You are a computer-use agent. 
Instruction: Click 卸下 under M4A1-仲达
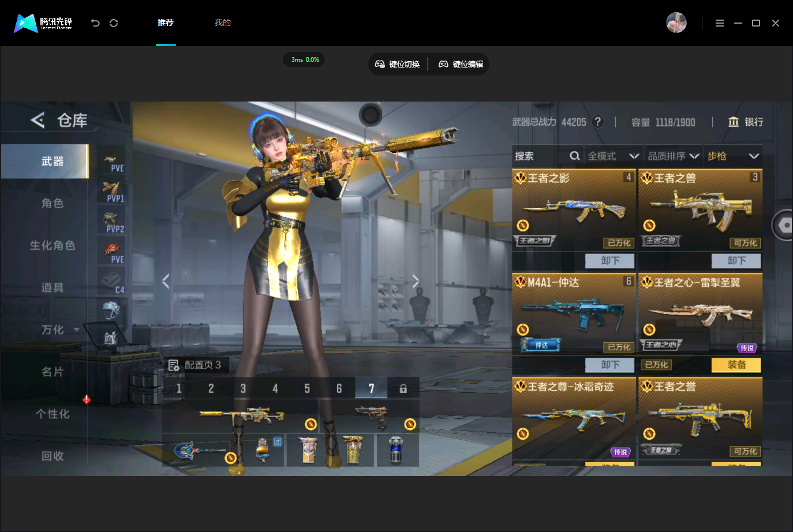tap(609, 365)
